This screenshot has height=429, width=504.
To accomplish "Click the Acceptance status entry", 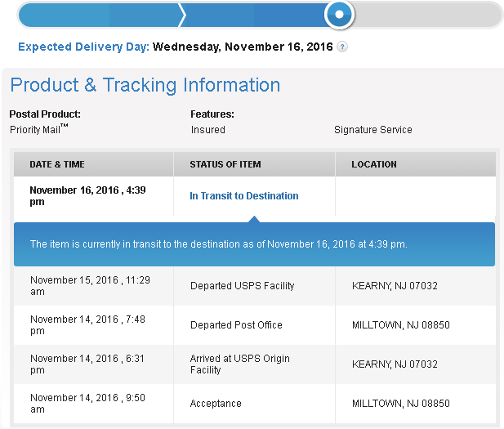I will tap(216, 404).
